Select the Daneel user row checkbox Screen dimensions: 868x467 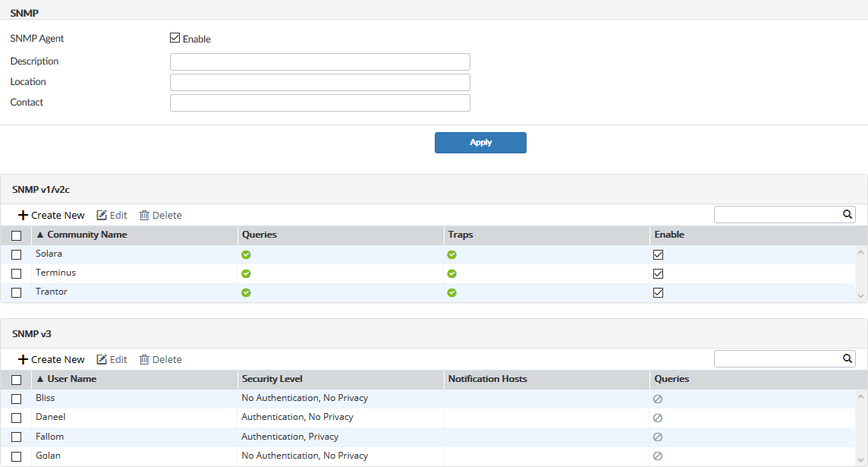click(16, 418)
